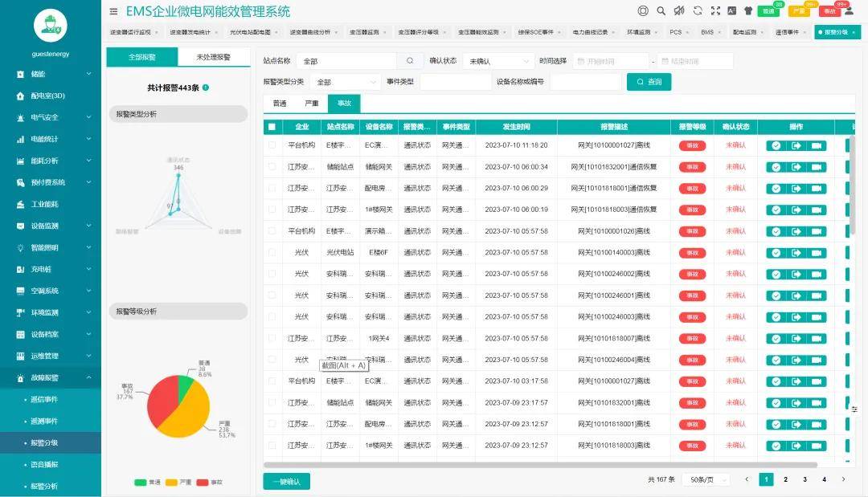Image resolution: width=868 pixels, height=497 pixels.
Task: Click the 查询 search button
Action: coord(649,82)
